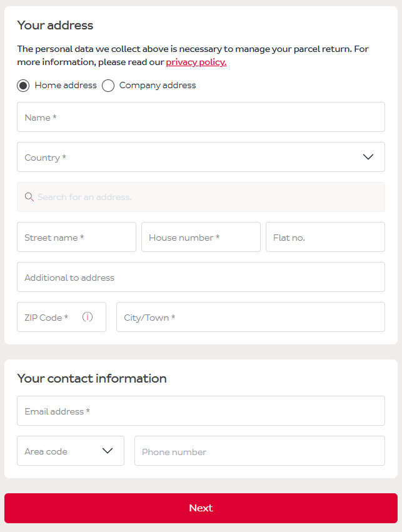The width and height of the screenshot is (402, 532).
Task: Focus the Additional to address field
Action: point(201,277)
